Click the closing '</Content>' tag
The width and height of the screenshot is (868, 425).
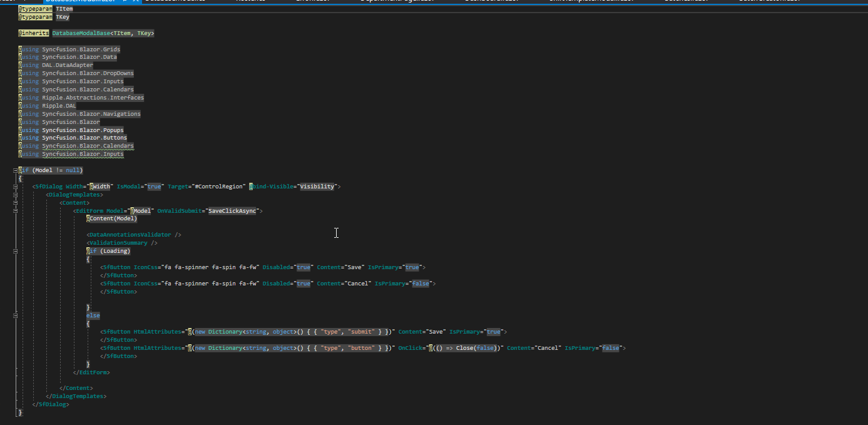pyautogui.click(x=76, y=388)
